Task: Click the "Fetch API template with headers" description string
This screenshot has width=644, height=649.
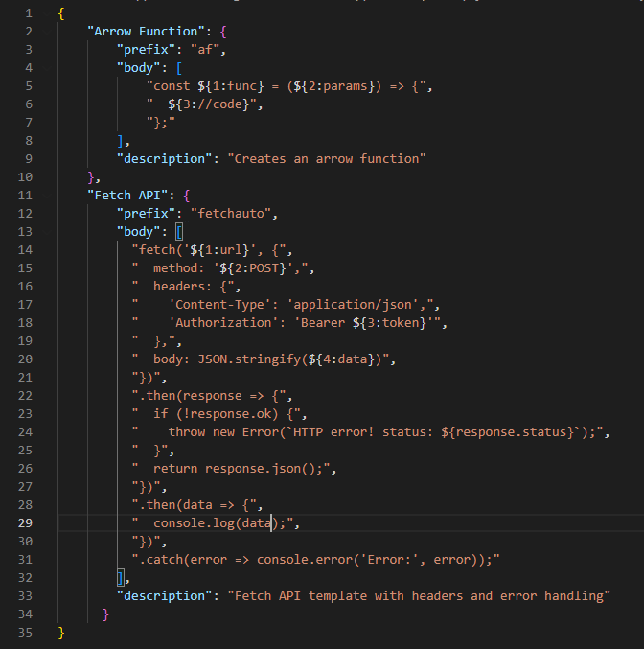Action: [419, 596]
